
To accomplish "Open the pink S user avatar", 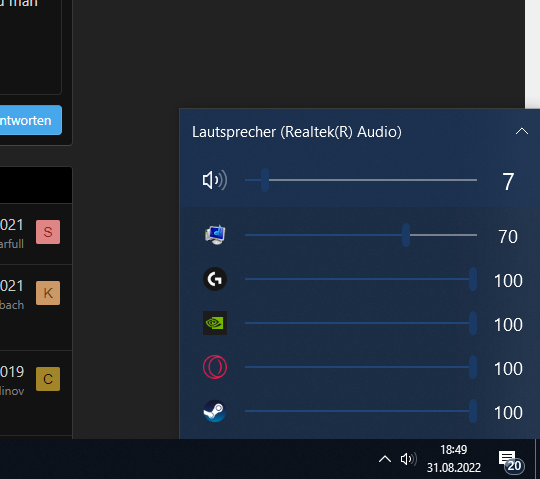I will [x=48, y=232].
